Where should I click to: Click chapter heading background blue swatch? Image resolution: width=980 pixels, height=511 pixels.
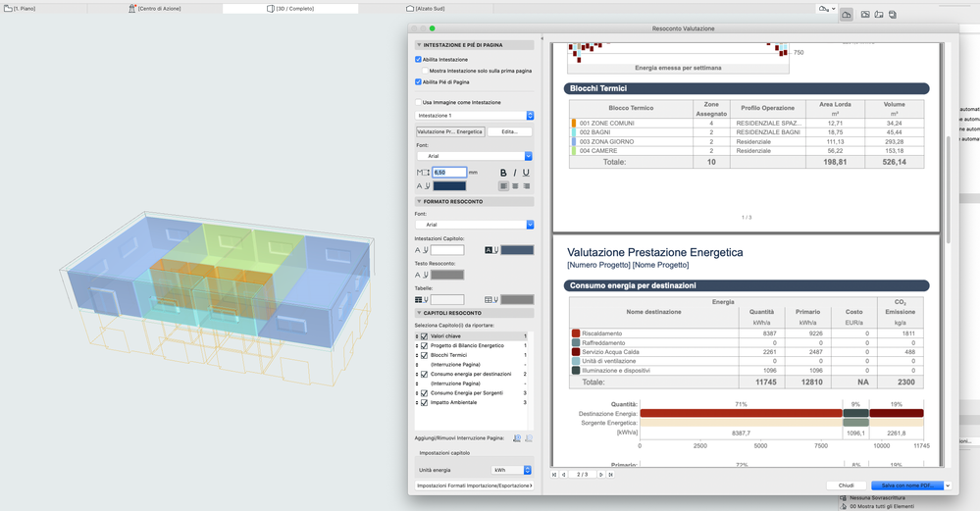coord(517,250)
